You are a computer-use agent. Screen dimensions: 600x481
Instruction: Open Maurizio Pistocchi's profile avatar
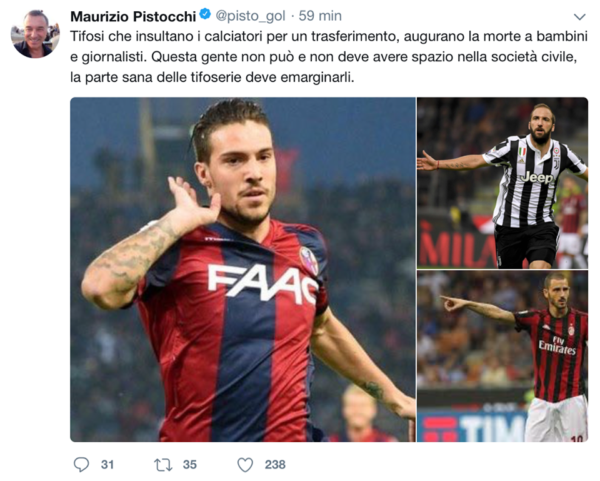(x=35, y=34)
